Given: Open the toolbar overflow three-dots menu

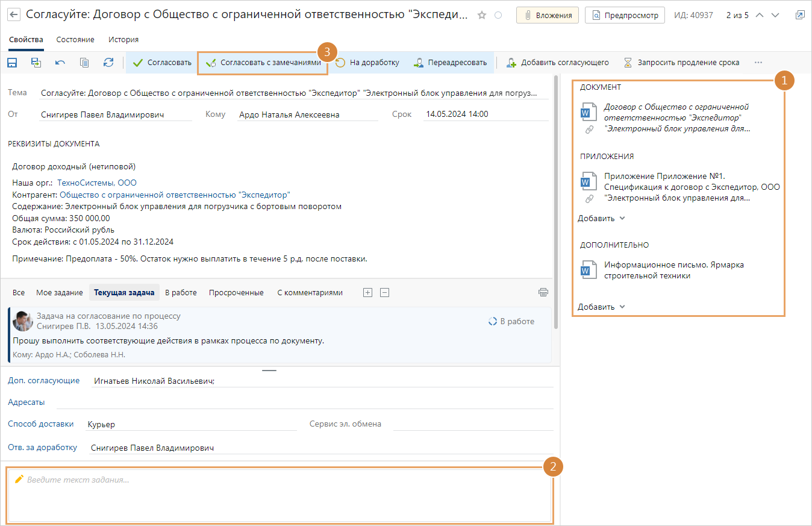Looking at the screenshot, I should pos(758,62).
